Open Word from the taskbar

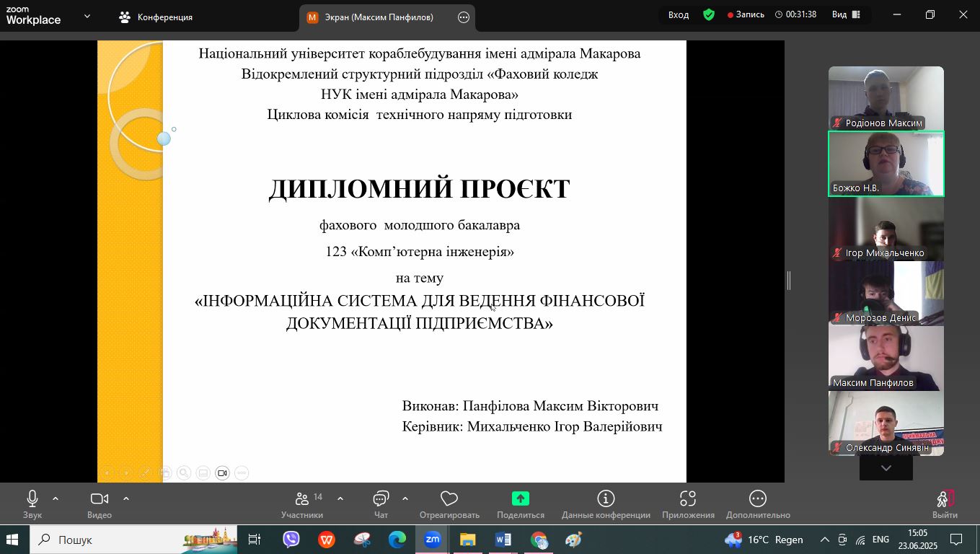503,540
